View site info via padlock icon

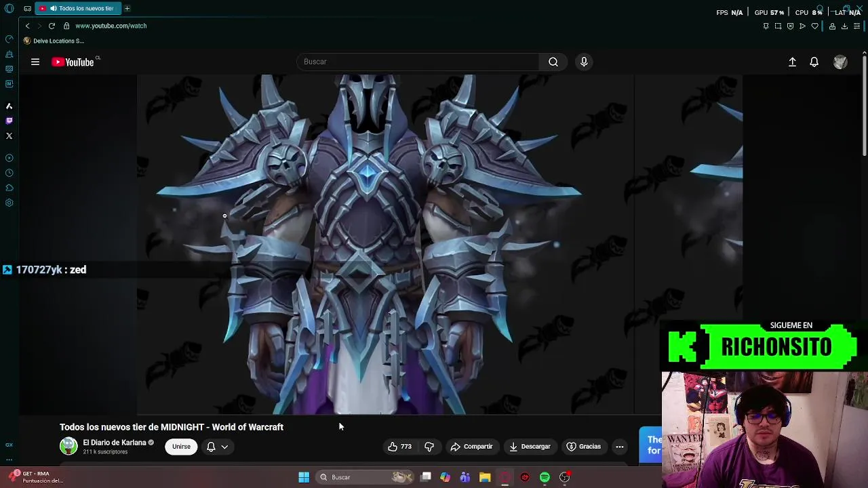pyautogui.click(x=66, y=26)
